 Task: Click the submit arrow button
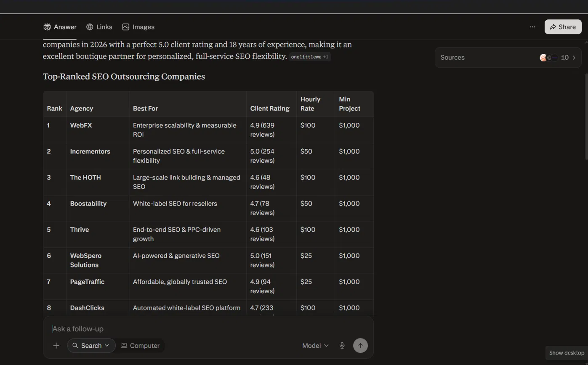[360, 346]
